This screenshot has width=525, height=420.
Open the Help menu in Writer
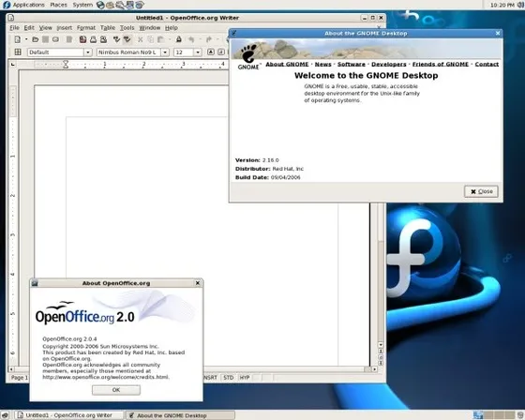[x=172, y=28]
